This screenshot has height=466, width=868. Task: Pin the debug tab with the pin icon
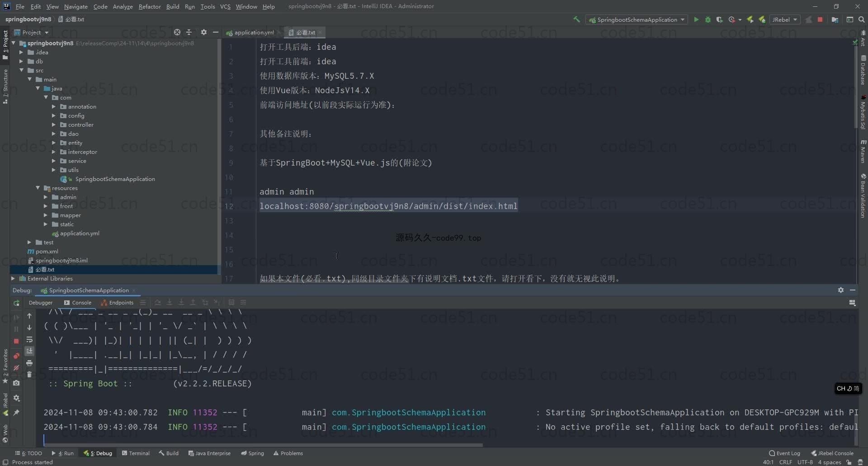[16, 413]
